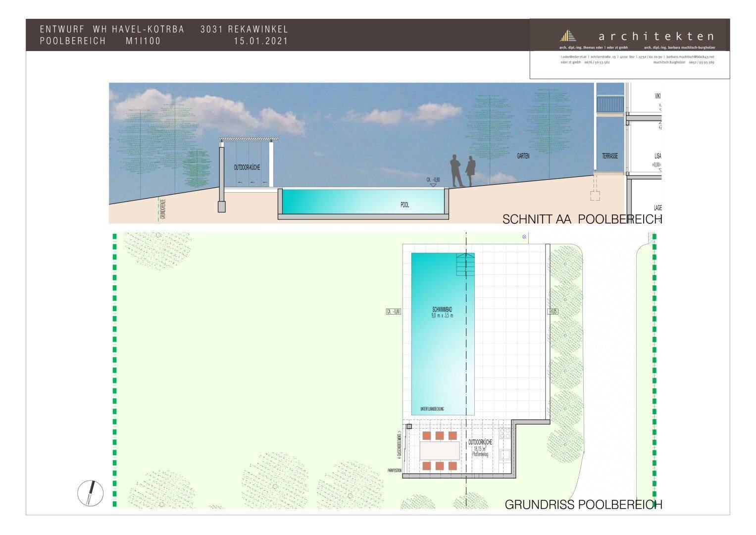The image size is (756, 535).
Task: Click 'OUTDOOR-KÜCHE' label in the section
Action: pos(247,168)
